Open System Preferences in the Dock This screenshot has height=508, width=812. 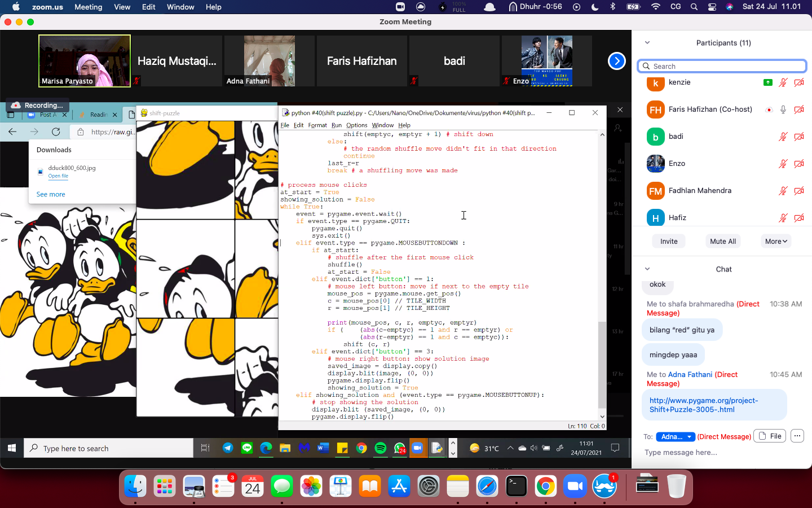point(429,486)
